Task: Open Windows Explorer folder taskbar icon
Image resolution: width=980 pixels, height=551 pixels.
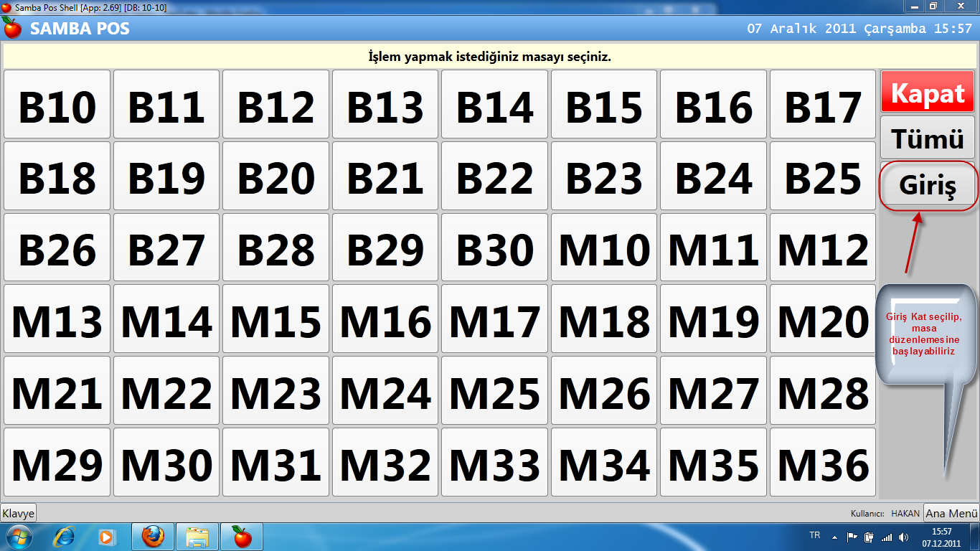Action: [197, 537]
